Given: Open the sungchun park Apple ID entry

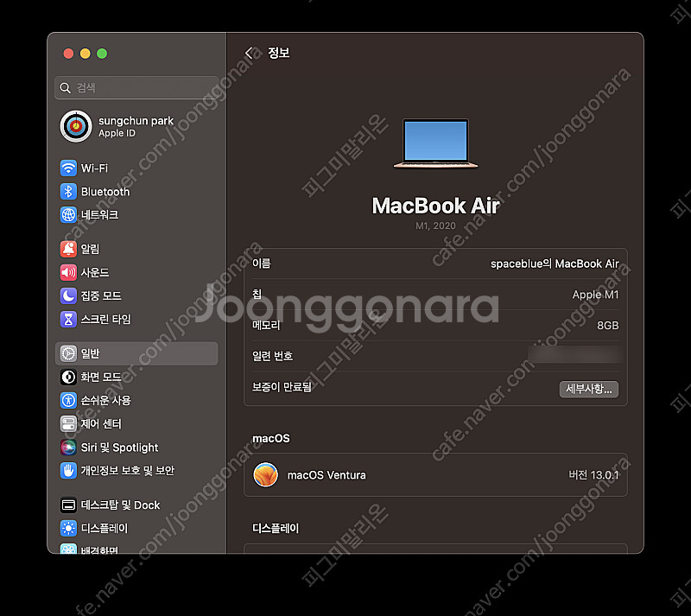Looking at the screenshot, I should point(136,126).
